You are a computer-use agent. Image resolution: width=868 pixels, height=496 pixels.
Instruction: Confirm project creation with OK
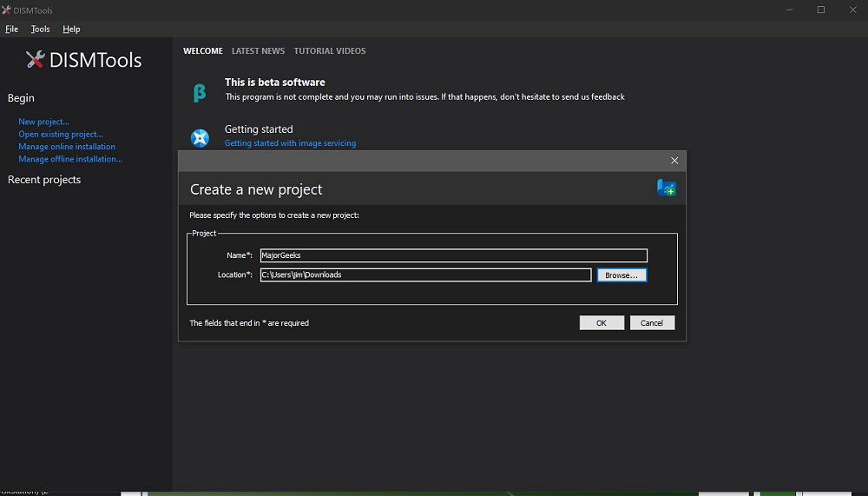point(602,323)
